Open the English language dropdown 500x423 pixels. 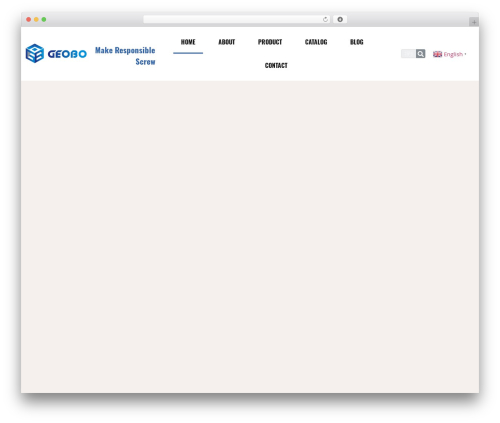click(x=450, y=54)
